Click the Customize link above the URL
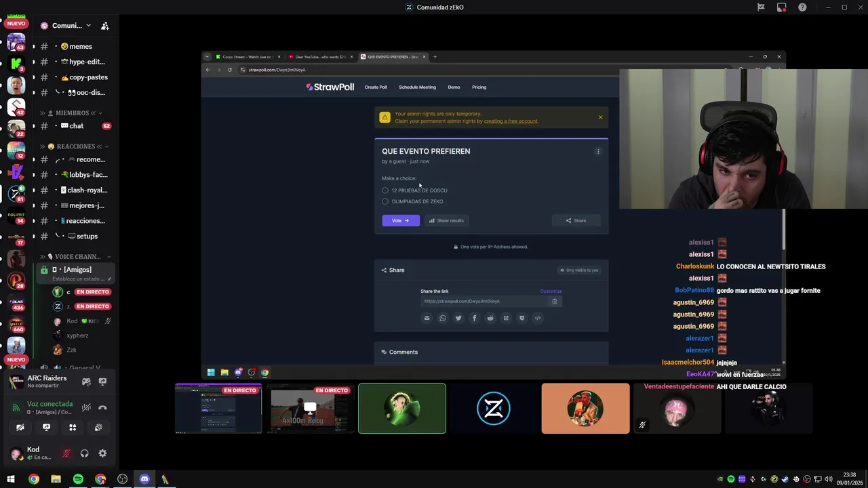 coord(551,291)
